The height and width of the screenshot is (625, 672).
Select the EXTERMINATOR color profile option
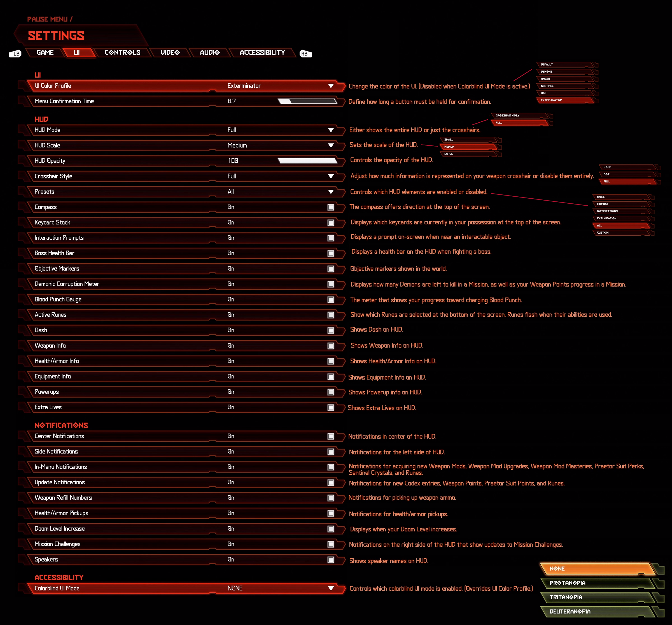click(x=565, y=101)
